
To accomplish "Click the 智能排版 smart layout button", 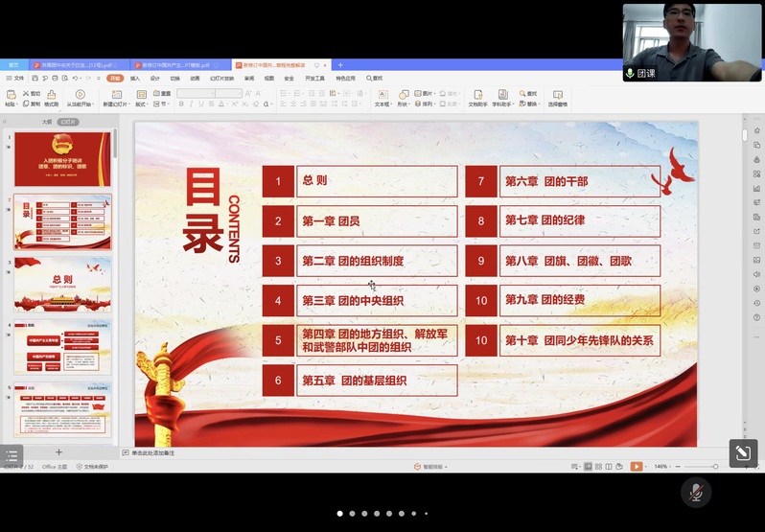I will pos(429,467).
